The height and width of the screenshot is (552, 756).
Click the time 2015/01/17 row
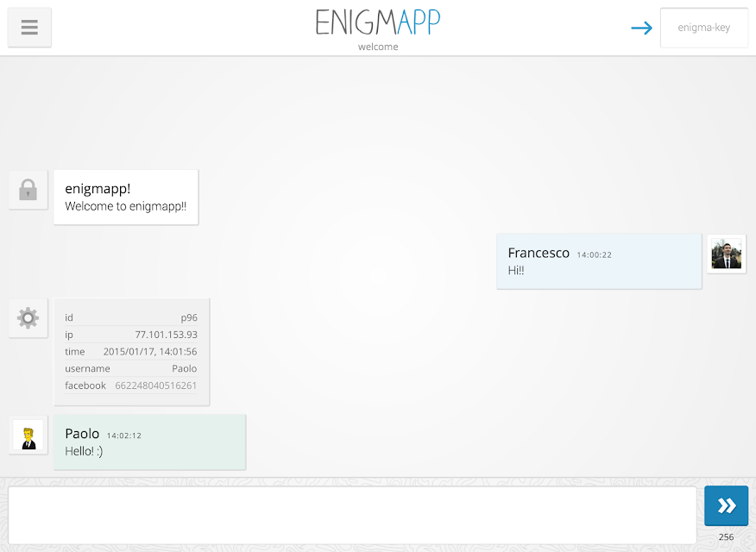tap(131, 352)
